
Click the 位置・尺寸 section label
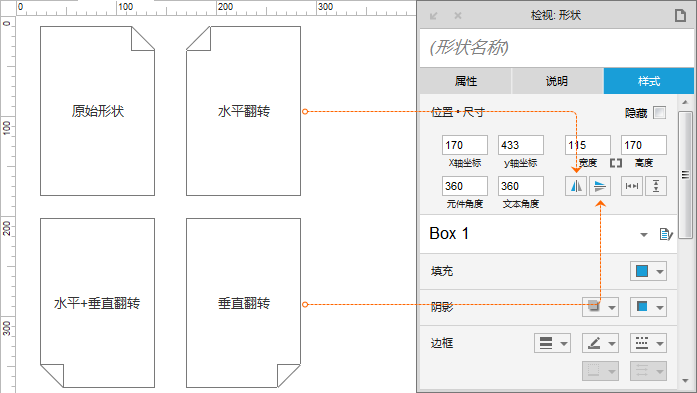(457, 112)
